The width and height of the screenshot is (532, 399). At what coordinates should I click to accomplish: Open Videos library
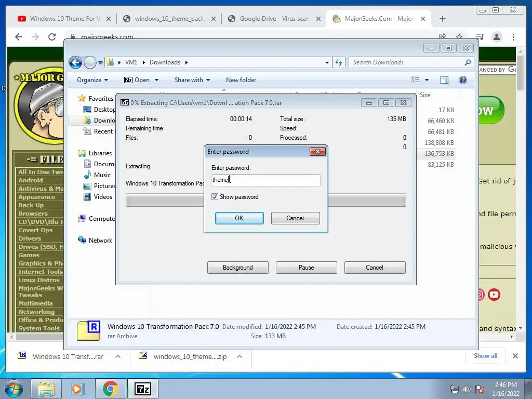pyautogui.click(x=103, y=197)
